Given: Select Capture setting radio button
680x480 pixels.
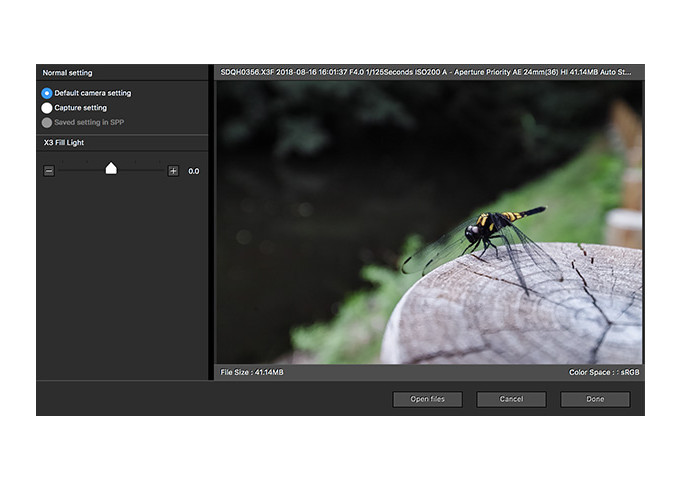Looking at the screenshot, I should pyautogui.click(x=47, y=108).
